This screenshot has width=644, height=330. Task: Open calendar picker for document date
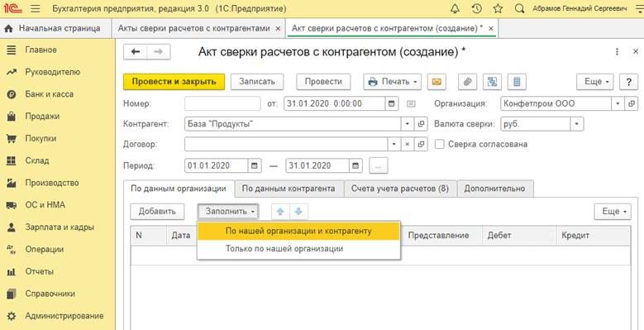pyautogui.click(x=391, y=104)
